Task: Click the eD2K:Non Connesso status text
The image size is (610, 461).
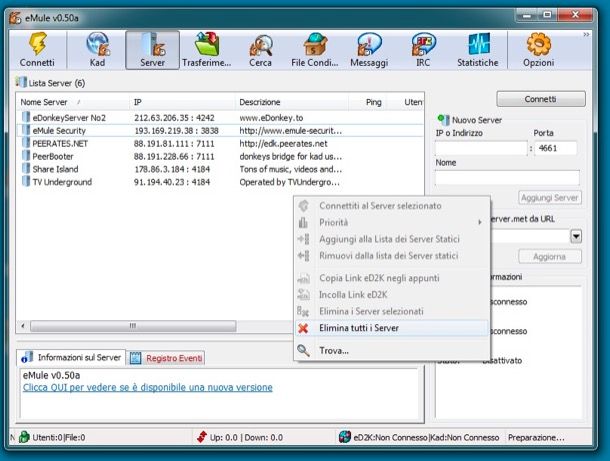Action: (x=390, y=437)
